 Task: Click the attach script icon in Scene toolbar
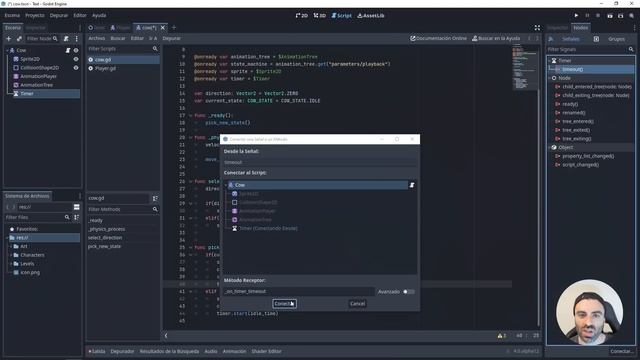(x=66, y=39)
